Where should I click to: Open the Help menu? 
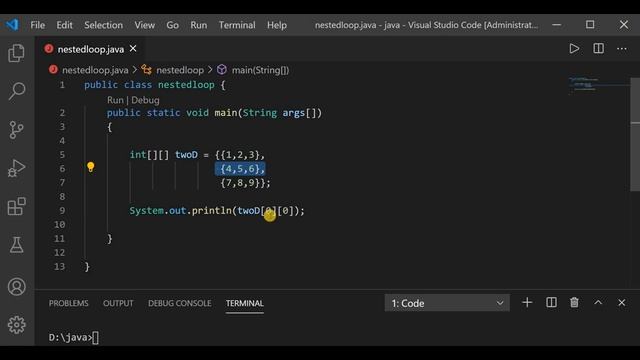pyautogui.click(x=277, y=25)
